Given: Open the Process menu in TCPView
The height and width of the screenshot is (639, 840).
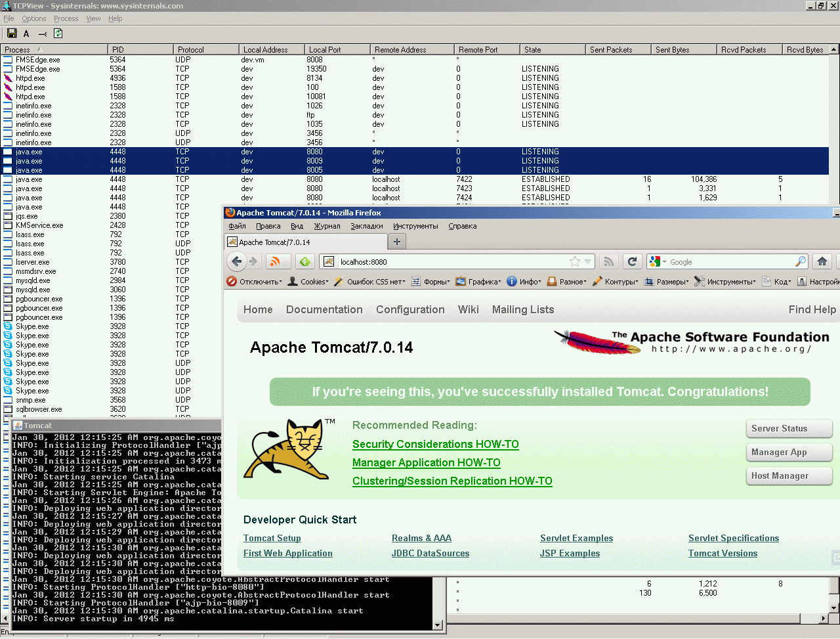Looking at the screenshot, I should [x=66, y=18].
